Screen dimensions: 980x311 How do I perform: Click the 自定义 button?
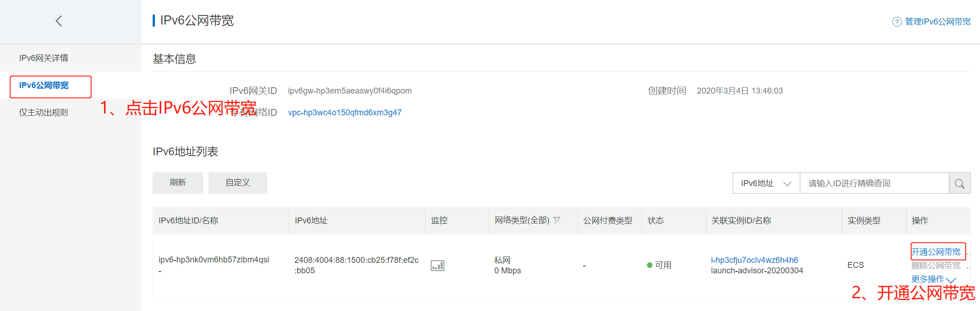pos(238,183)
